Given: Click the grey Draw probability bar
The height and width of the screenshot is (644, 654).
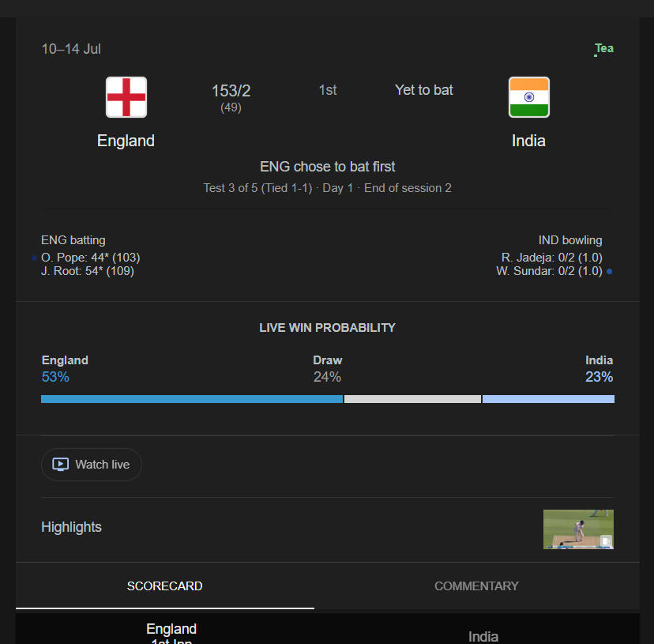Looking at the screenshot, I should click(x=412, y=399).
